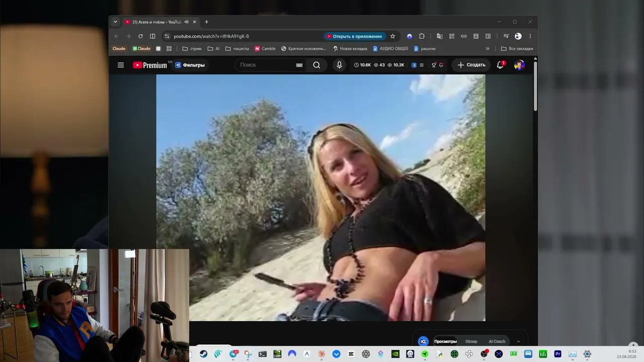Reload the YouTube page
Viewport: 644px width, 362px height.
[140, 36]
